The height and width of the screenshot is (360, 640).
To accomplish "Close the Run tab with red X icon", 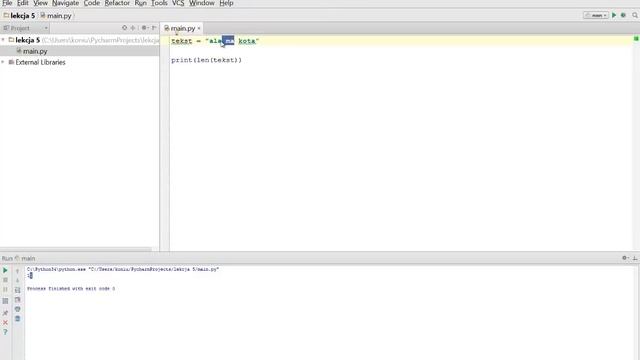I will [x=5, y=322].
